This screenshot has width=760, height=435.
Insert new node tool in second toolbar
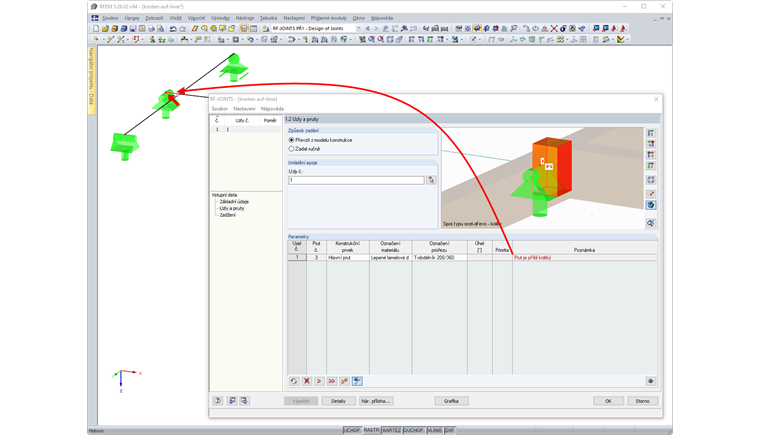[96, 39]
